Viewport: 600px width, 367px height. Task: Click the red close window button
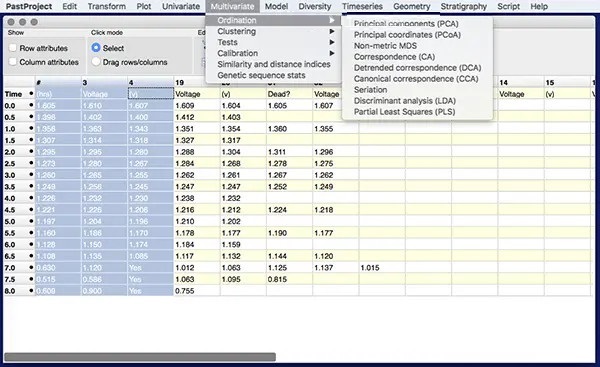[11, 22]
